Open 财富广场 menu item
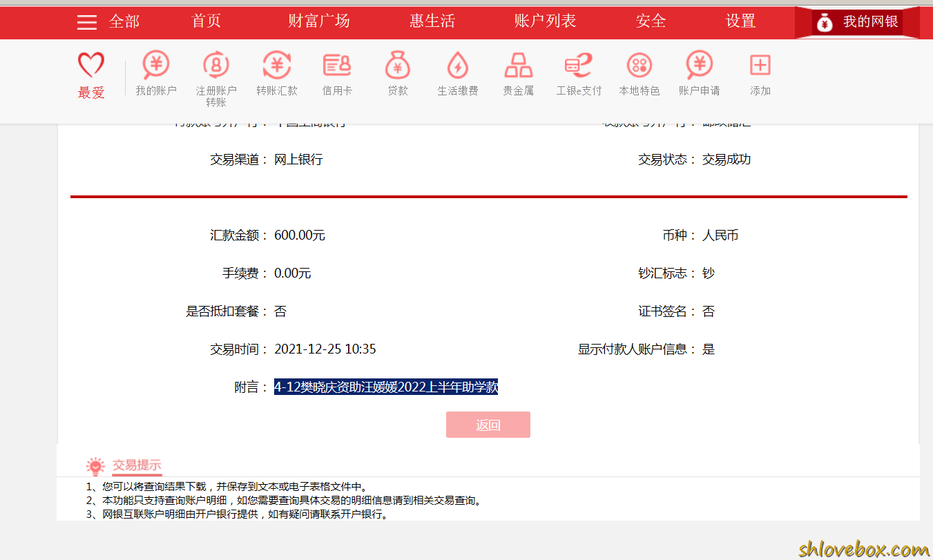 319,21
